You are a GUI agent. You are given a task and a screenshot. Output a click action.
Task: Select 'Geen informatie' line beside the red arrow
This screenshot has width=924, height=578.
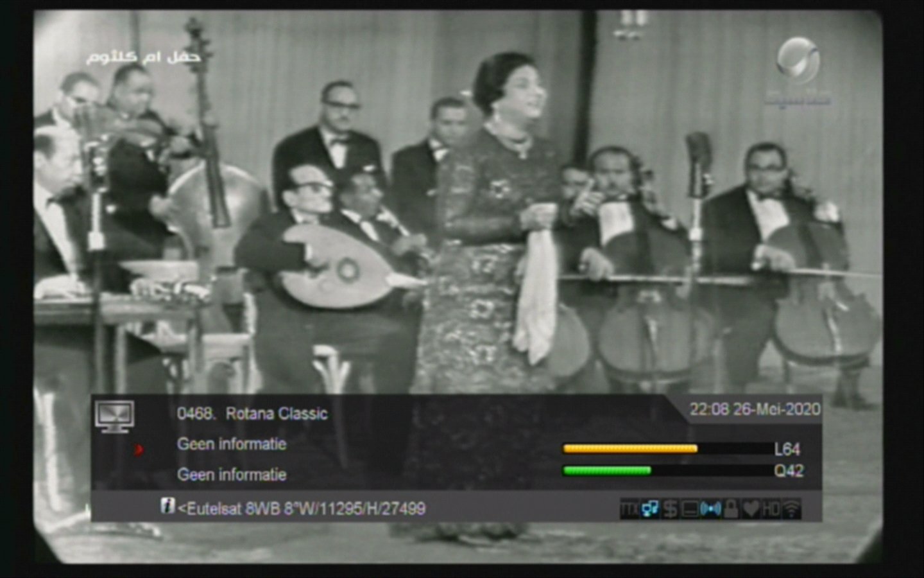(232, 444)
